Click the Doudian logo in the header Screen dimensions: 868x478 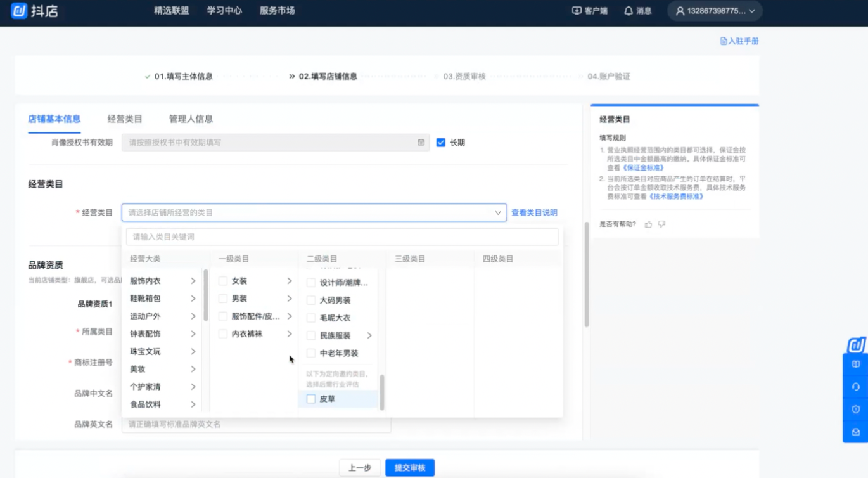click(35, 11)
